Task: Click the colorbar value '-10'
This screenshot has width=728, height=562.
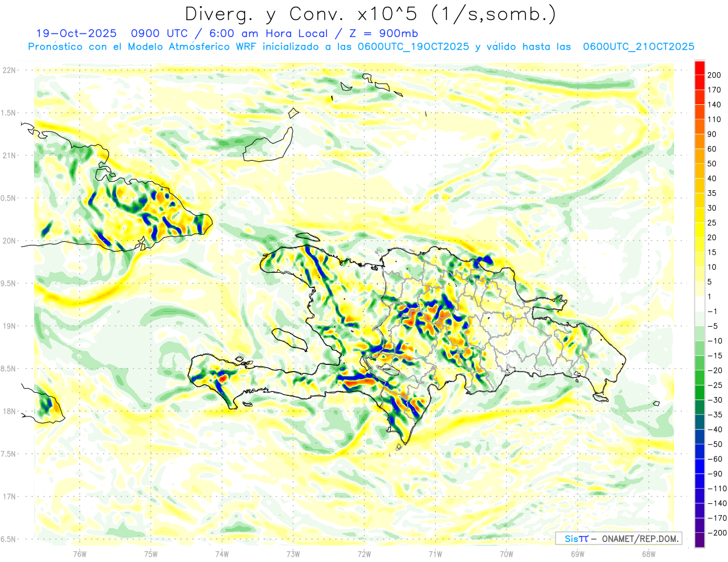Action: pyautogui.click(x=716, y=341)
